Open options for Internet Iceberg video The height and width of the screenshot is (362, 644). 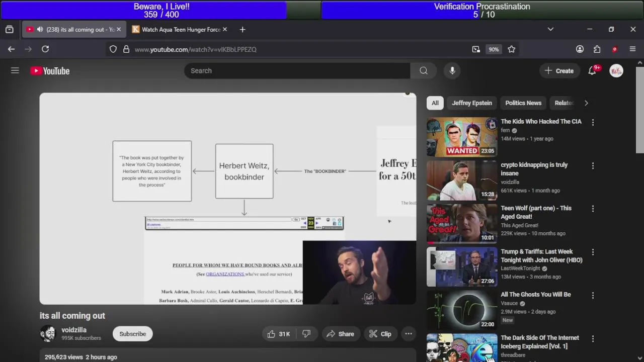(x=593, y=338)
